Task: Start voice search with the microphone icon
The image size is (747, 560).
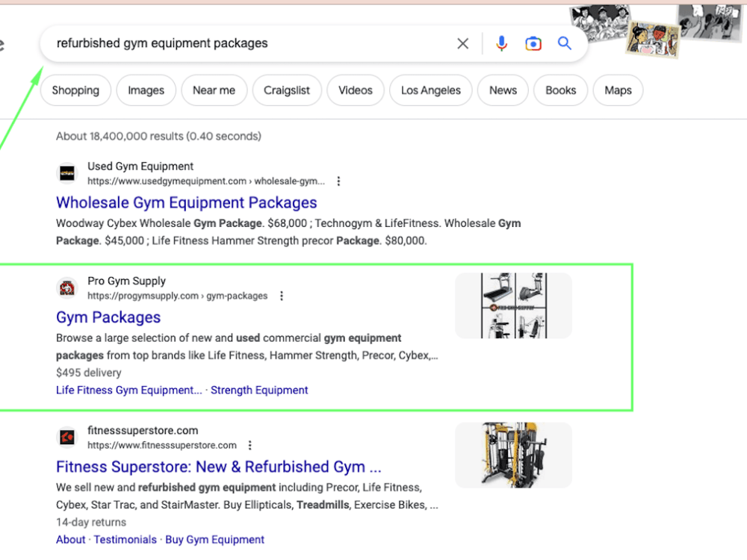Action: (501, 44)
